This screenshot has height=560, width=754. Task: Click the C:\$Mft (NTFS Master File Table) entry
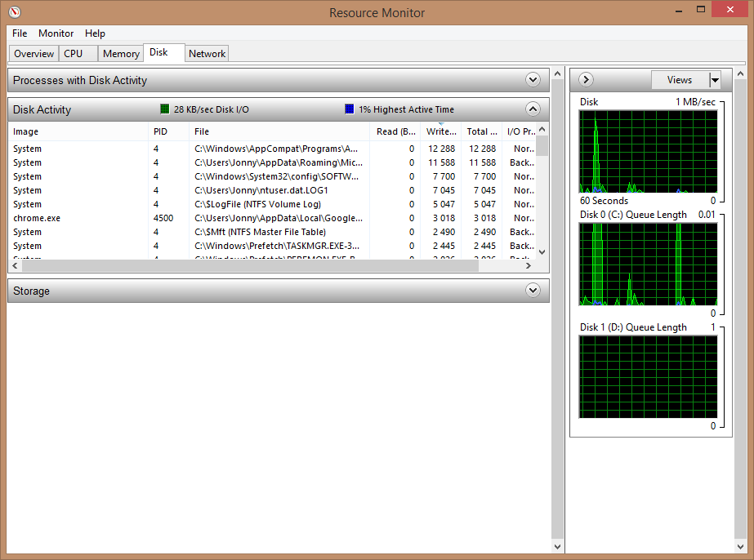(260, 232)
